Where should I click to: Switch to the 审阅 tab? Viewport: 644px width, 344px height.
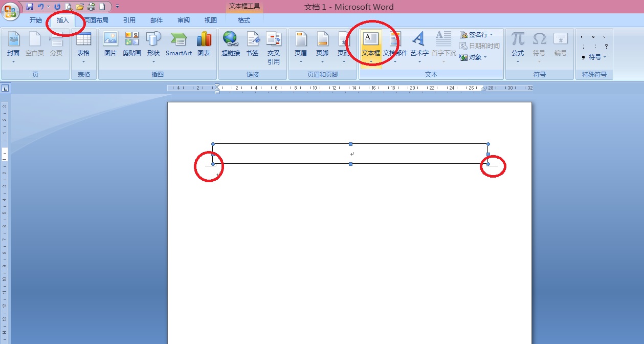(184, 20)
